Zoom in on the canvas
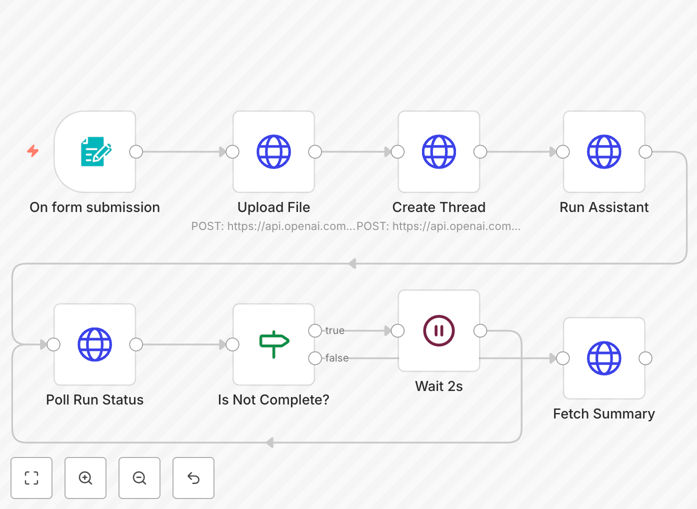 [x=85, y=478]
